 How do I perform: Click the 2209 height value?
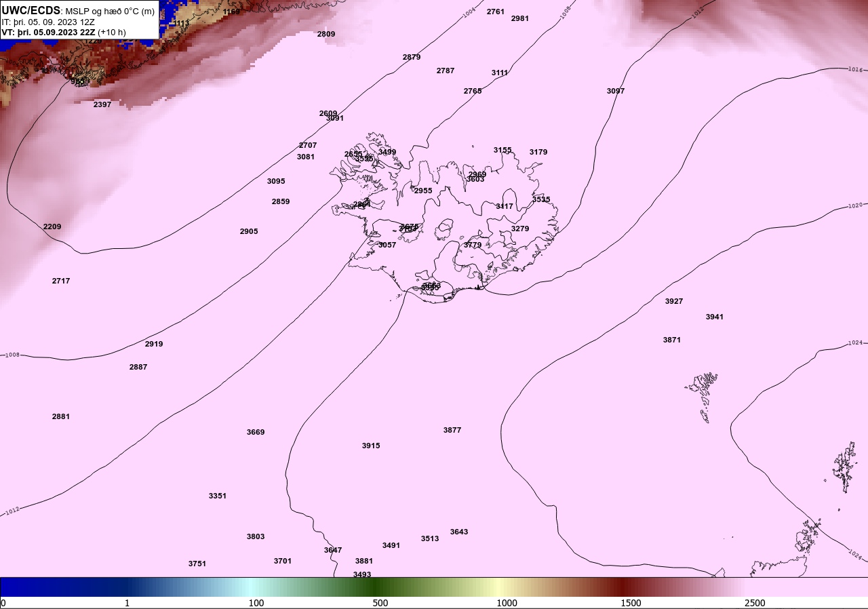click(52, 227)
